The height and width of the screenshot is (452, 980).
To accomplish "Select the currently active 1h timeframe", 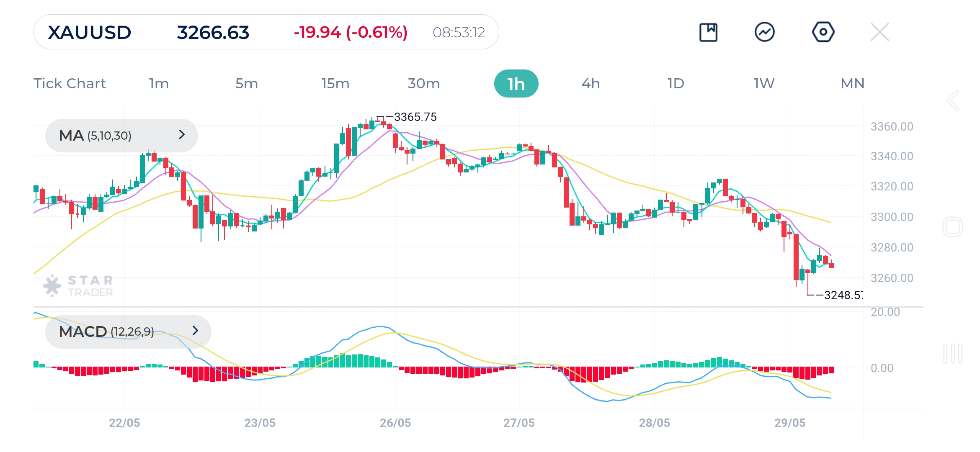I will (516, 84).
